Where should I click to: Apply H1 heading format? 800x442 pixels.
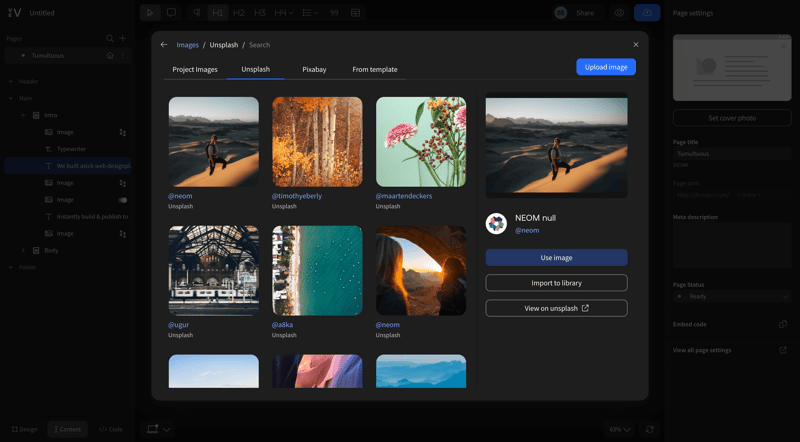[x=217, y=13]
